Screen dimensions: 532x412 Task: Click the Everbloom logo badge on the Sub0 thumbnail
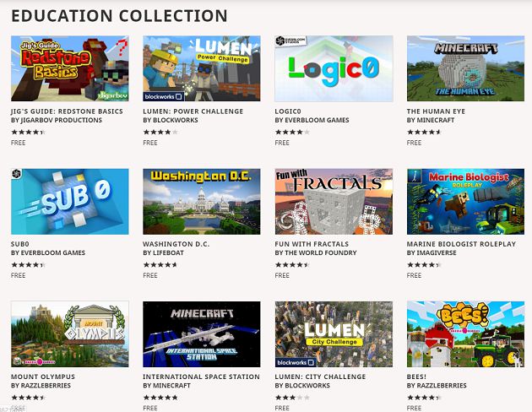click(x=17, y=175)
